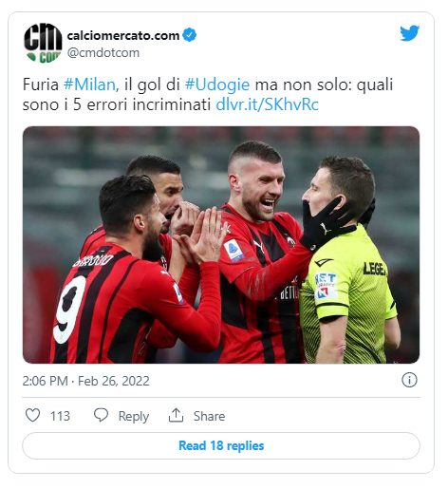Follow the dlvr.it/SKhvRc link
This screenshot has width=448, height=489.
pos(267,104)
